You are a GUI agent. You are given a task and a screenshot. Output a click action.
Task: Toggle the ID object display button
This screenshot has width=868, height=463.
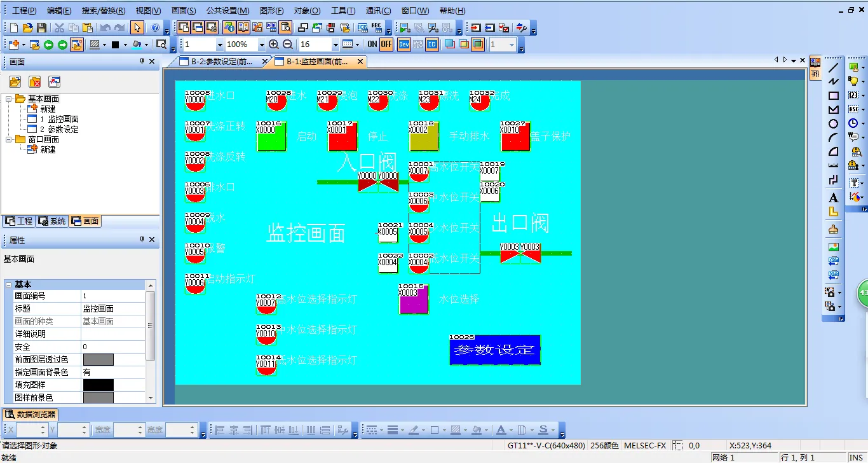(432, 45)
